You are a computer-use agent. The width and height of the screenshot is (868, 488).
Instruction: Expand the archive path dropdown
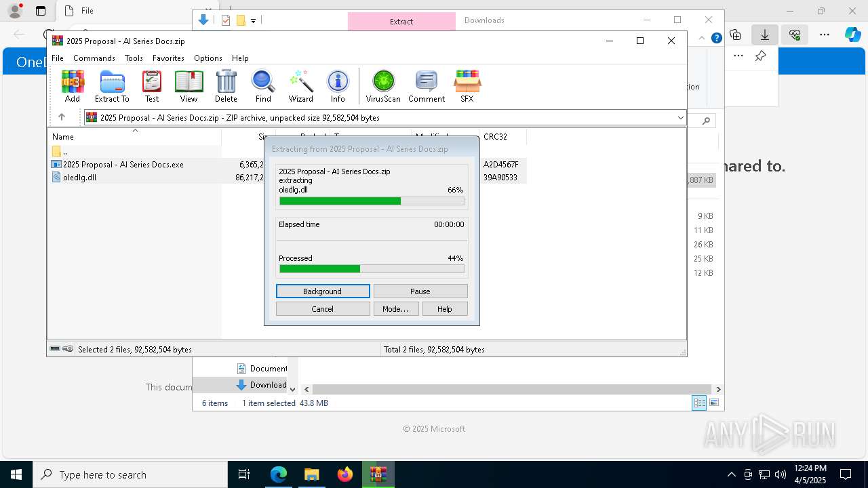click(680, 118)
